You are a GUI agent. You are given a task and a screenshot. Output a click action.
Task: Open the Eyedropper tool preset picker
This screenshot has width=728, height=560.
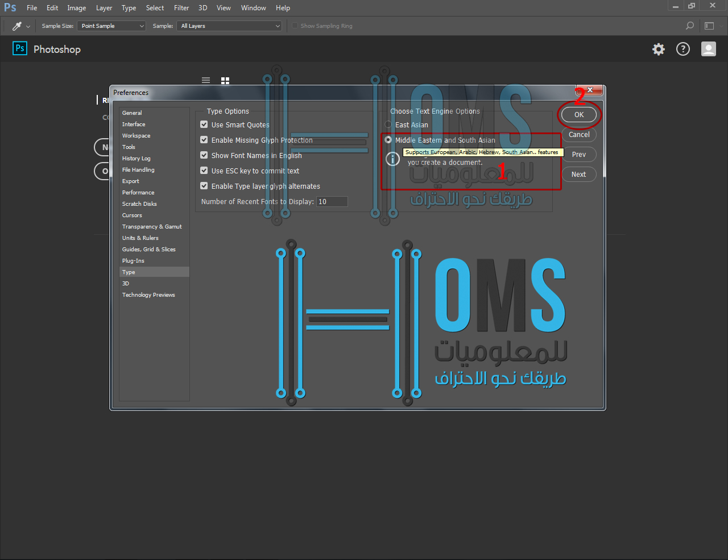[21, 26]
